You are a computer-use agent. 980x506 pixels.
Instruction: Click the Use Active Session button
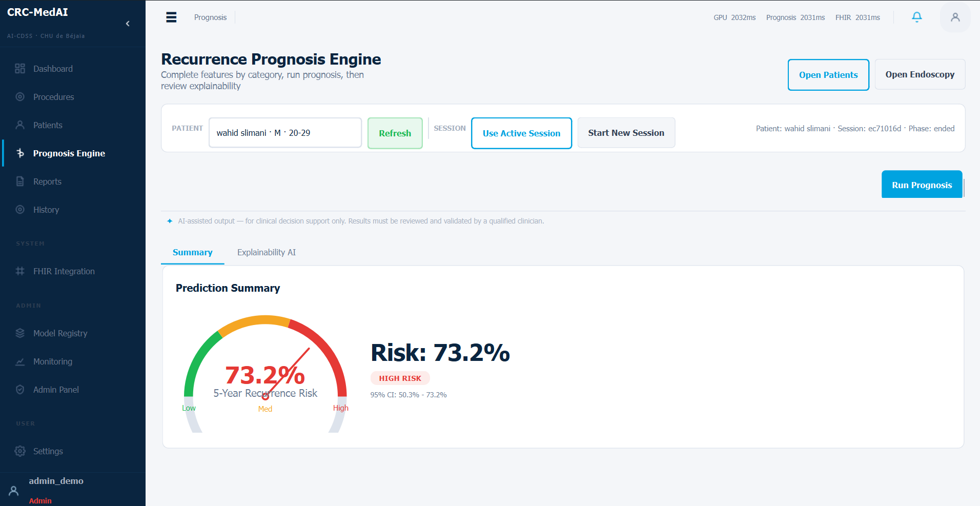point(521,133)
